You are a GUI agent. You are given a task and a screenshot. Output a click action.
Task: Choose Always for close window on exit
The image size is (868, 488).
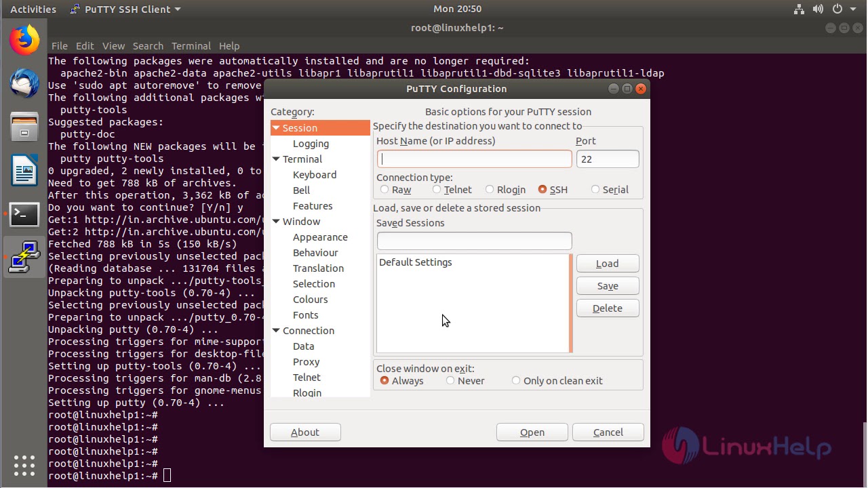pyautogui.click(x=384, y=381)
